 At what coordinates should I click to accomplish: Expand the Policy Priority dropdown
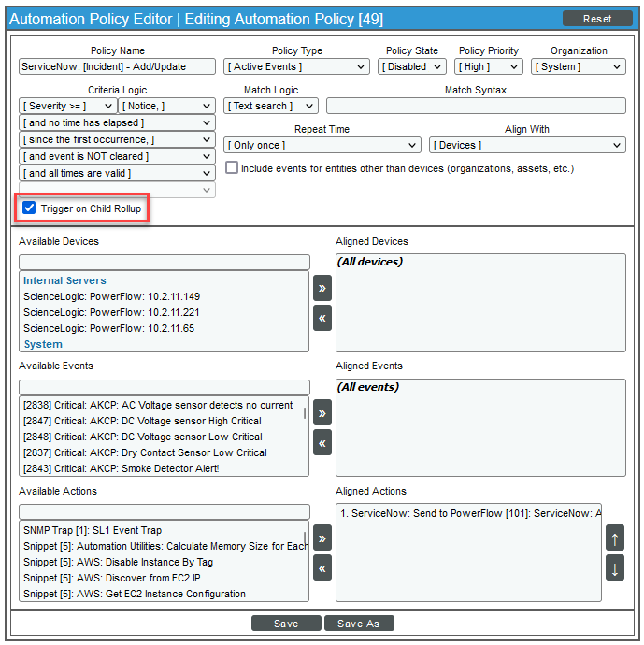click(x=489, y=66)
